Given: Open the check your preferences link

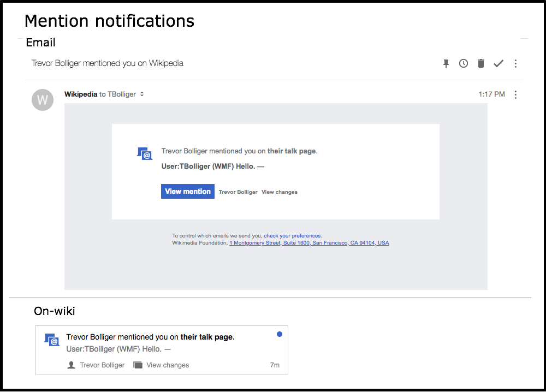Looking at the screenshot, I should tap(293, 236).
